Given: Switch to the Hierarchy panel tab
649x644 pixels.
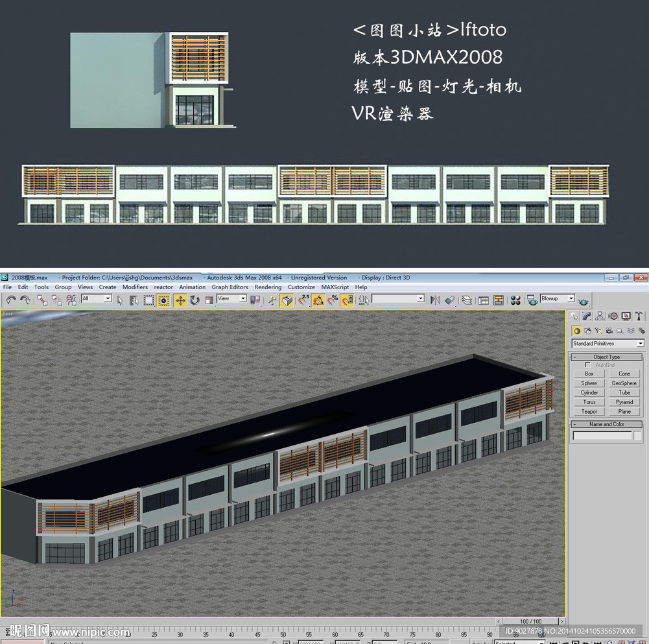Looking at the screenshot, I should (600, 316).
